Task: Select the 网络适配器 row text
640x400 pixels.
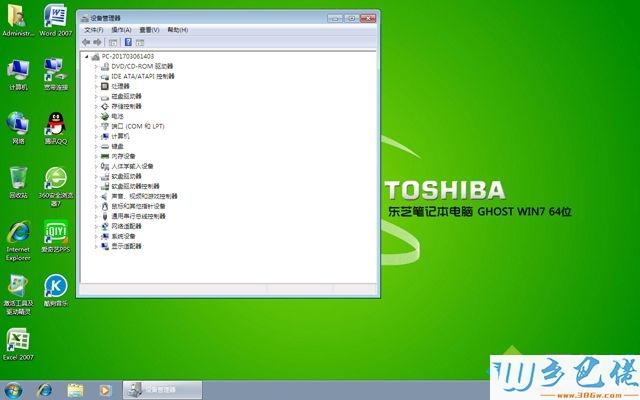Action: (127, 226)
